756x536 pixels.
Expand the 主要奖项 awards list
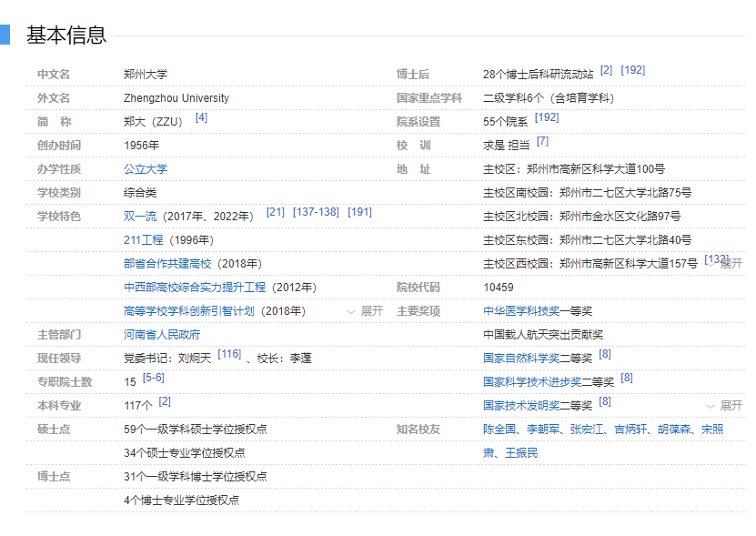point(725,406)
